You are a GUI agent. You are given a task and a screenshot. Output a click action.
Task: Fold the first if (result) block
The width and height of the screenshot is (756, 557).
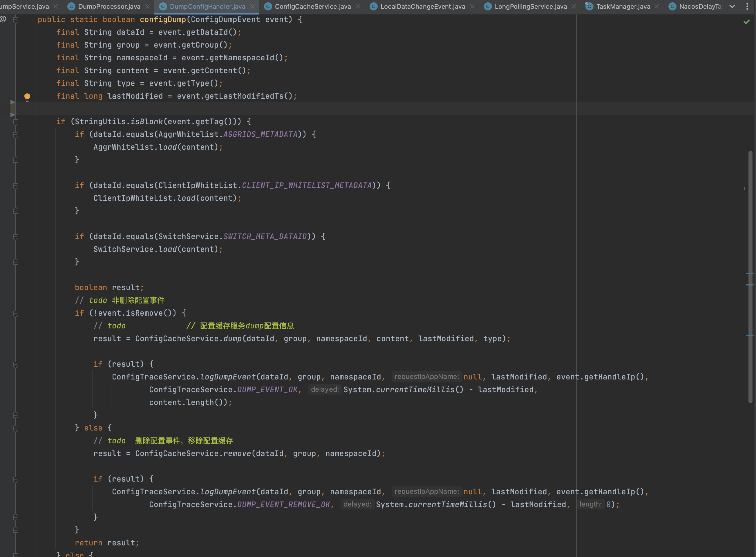click(x=15, y=364)
